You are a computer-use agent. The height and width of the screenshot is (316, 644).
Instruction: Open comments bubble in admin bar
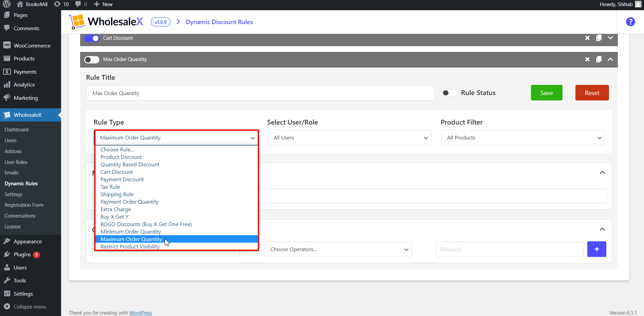81,4
